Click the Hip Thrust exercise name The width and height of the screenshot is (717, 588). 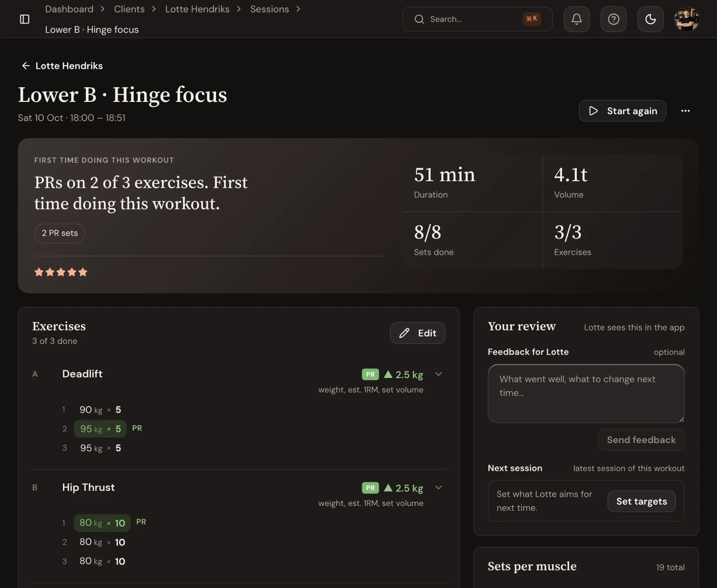88,487
